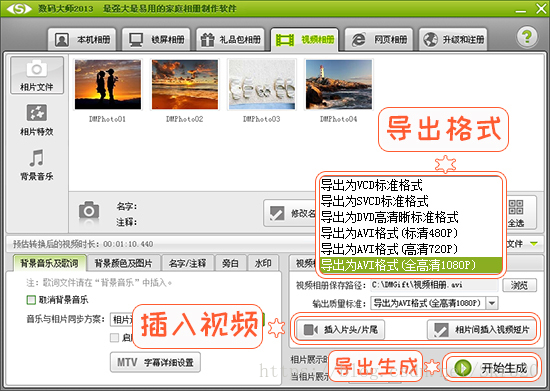Choose 导出为AVI格式(标清480P) option
Viewport: 550px width, 391px height.
point(411,233)
